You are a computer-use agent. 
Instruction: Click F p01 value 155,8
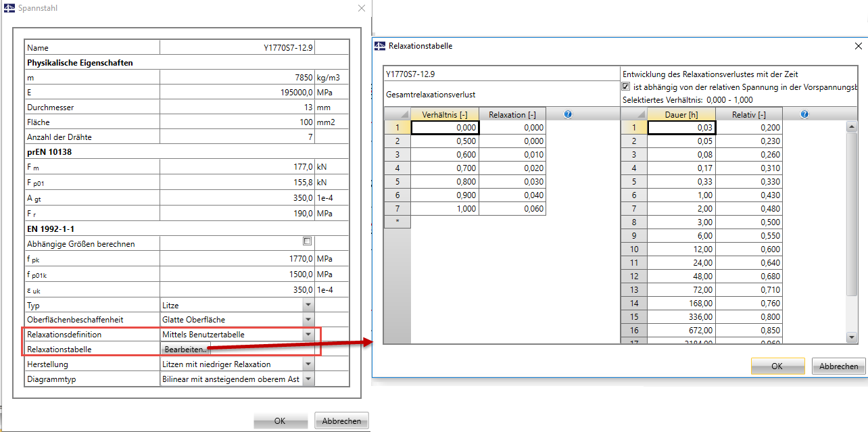[237, 182]
